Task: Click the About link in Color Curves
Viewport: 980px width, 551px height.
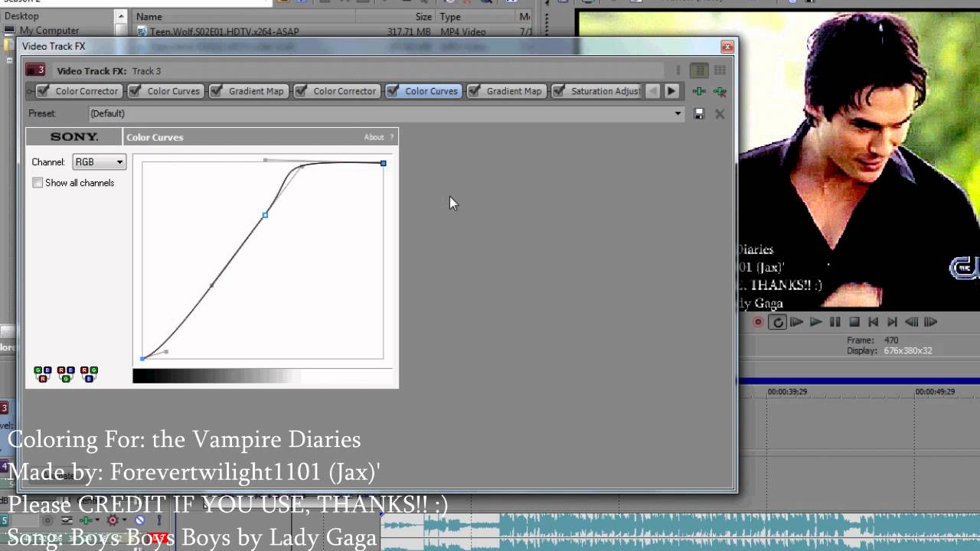Action: 374,137
